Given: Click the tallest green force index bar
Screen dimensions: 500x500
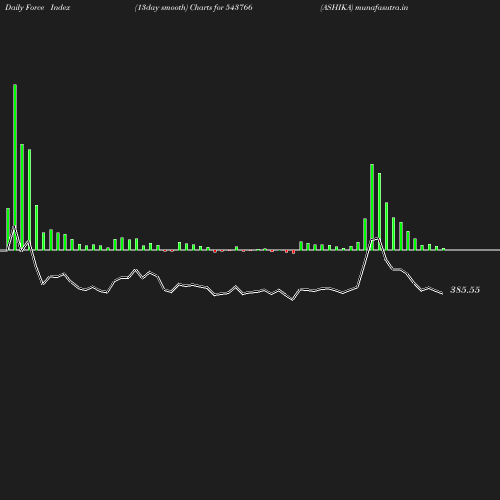Looking at the screenshot, I should tap(15, 167).
